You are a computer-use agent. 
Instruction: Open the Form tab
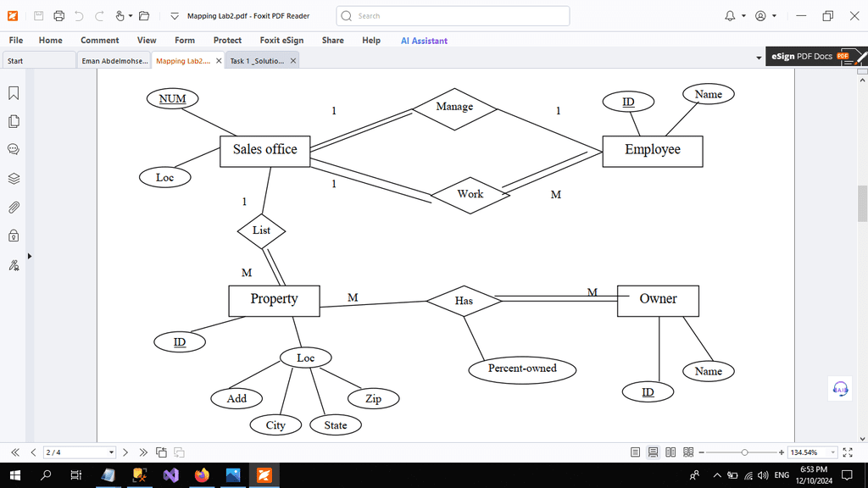pyautogui.click(x=184, y=41)
